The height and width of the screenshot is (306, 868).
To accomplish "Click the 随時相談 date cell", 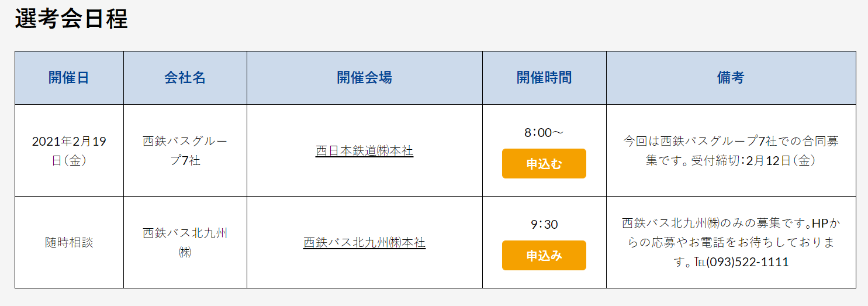I will point(69,243).
